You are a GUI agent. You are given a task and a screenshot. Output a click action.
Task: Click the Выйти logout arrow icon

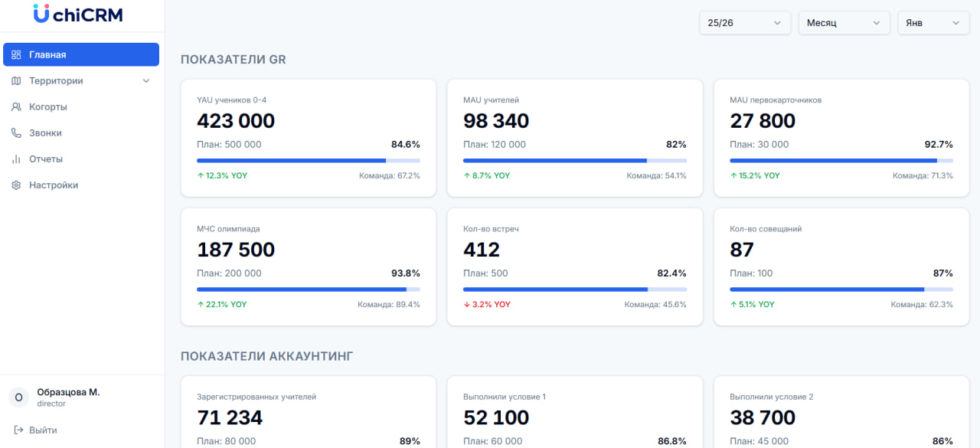click(18, 430)
